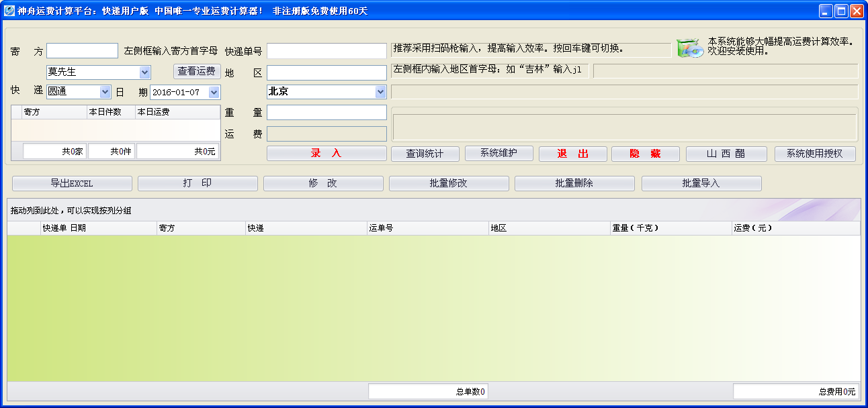
Task: Click the 查看运费 button
Action: (197, 72)
